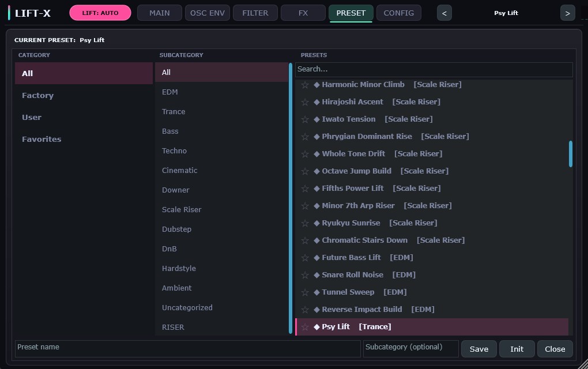Toggle the LIFT: AUTO mode button
Image resolution: width=588 pixels, height=369 pixels.
pyautogui.click(x=100, y=13)
